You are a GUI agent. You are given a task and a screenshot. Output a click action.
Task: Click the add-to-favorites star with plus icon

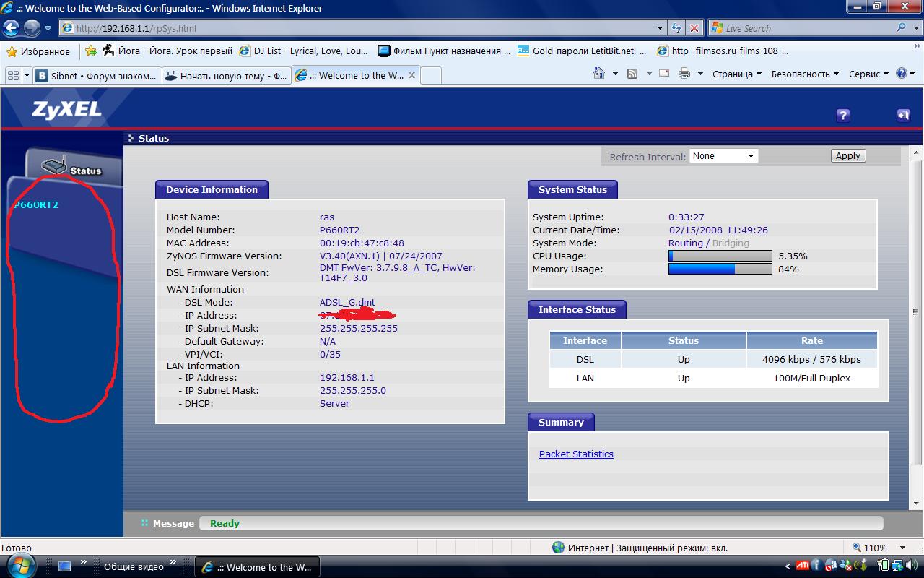(90, 51)
